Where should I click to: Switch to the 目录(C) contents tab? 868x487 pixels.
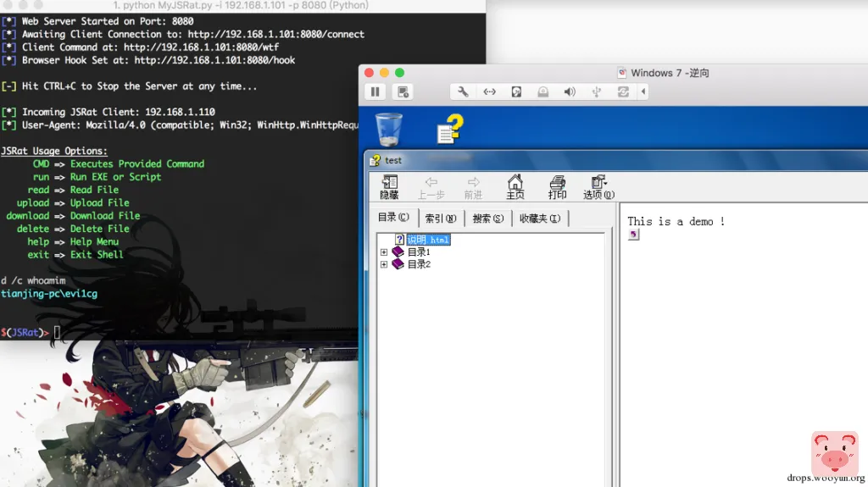pyautogui.click(x=393, y=218)
